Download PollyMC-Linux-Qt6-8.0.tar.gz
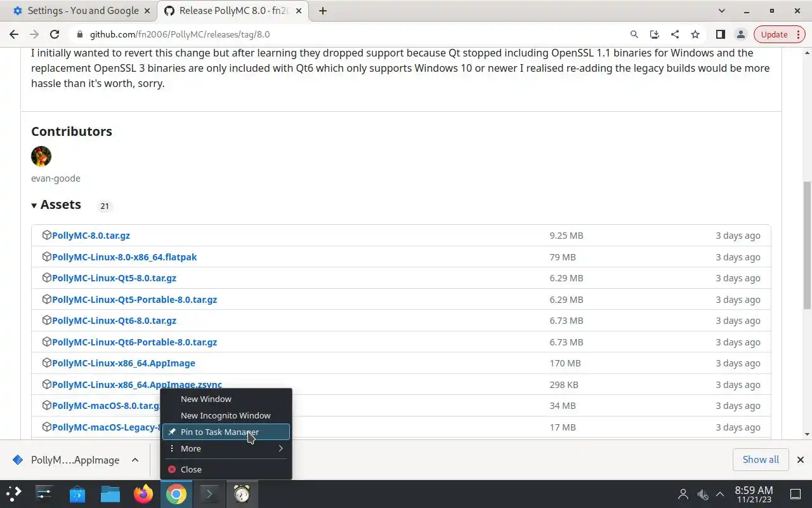812x508 pixels. click(x=114, y=321)
